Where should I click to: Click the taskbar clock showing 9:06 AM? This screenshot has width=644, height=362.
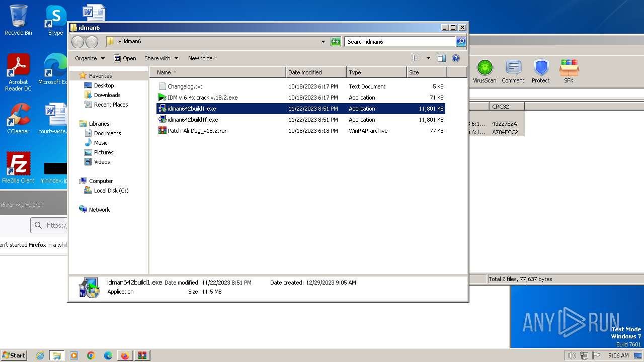click(x=618, y=355)
